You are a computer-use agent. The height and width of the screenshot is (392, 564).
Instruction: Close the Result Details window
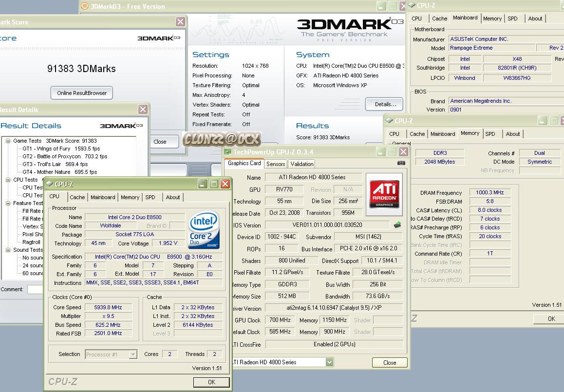(143, 110)
